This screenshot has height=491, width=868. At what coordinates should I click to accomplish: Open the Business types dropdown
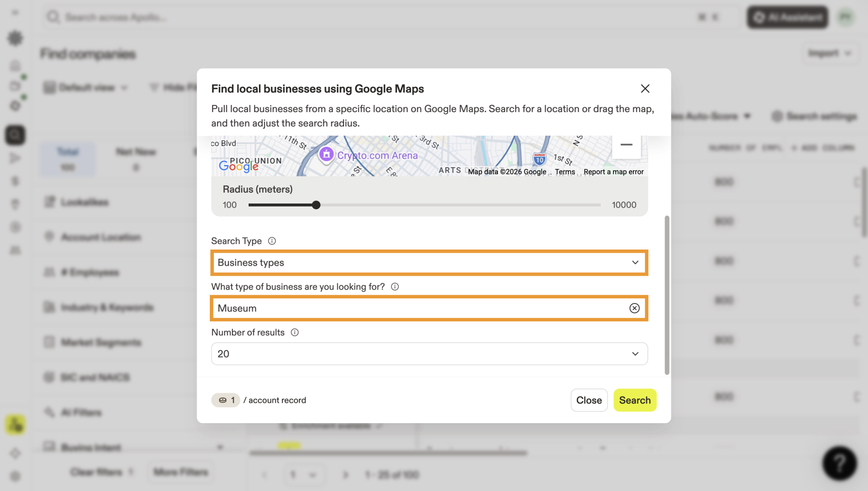[429, 263]
